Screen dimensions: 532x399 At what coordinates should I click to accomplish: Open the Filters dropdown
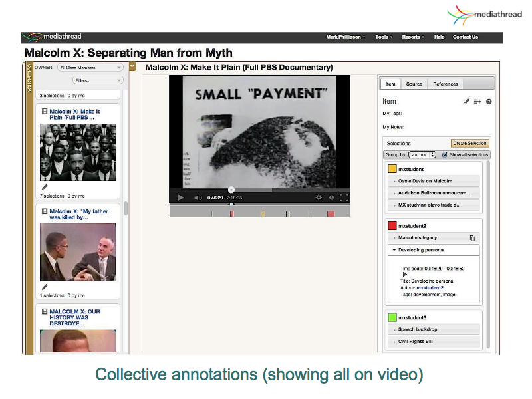[90, 80]
